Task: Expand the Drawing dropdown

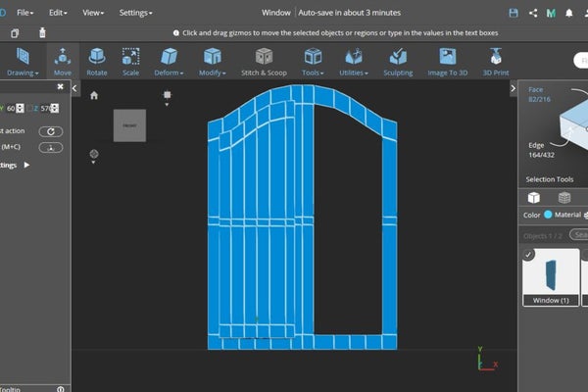Action: (22, 72)
